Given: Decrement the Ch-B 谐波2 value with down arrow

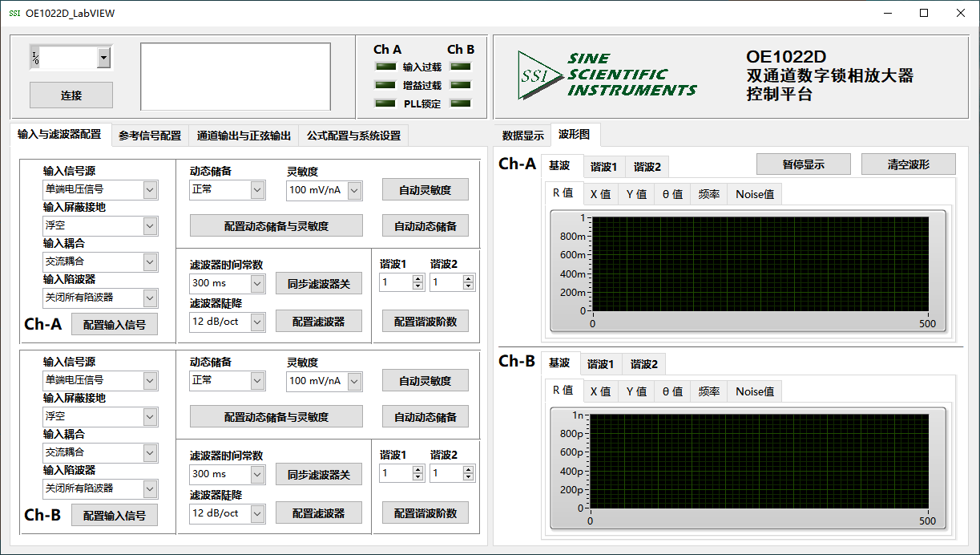Looking at the screenshot, I should tap(468, 477).
